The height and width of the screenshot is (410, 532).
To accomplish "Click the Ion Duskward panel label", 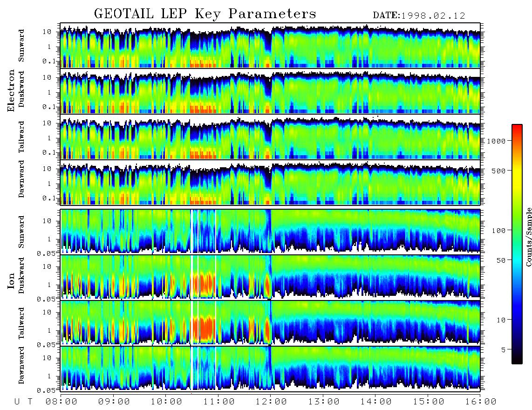I will click(21, 275).
